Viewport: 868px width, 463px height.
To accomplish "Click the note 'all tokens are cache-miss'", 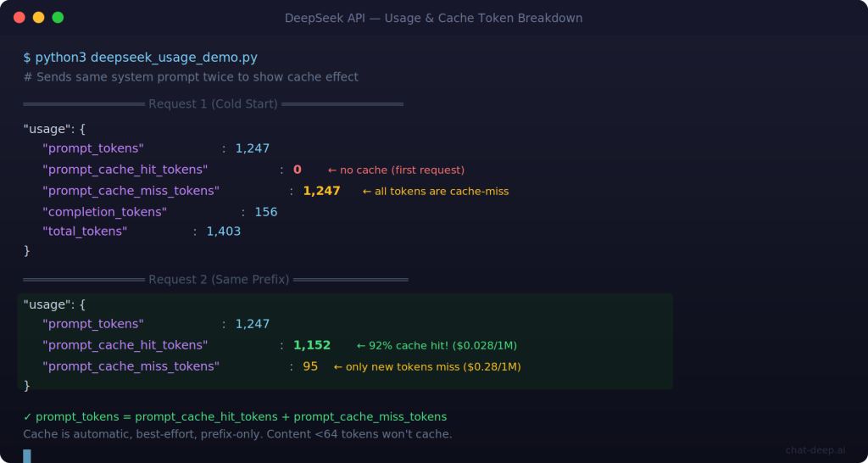I will (x=442, y=192).
